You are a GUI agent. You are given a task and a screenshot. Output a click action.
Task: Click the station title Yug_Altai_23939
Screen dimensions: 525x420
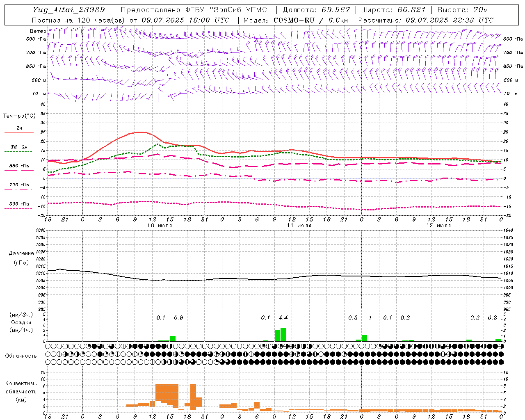[x=69, y=10]
